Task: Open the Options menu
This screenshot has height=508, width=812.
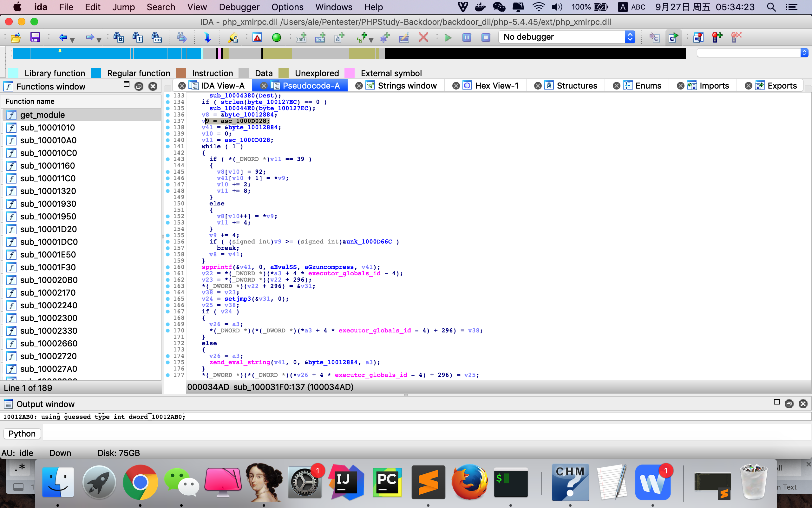Action: [x=288, y=7]
